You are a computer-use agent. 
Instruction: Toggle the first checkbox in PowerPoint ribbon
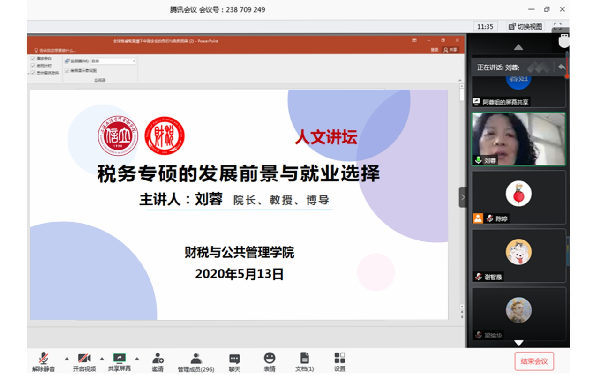[33, 59]
